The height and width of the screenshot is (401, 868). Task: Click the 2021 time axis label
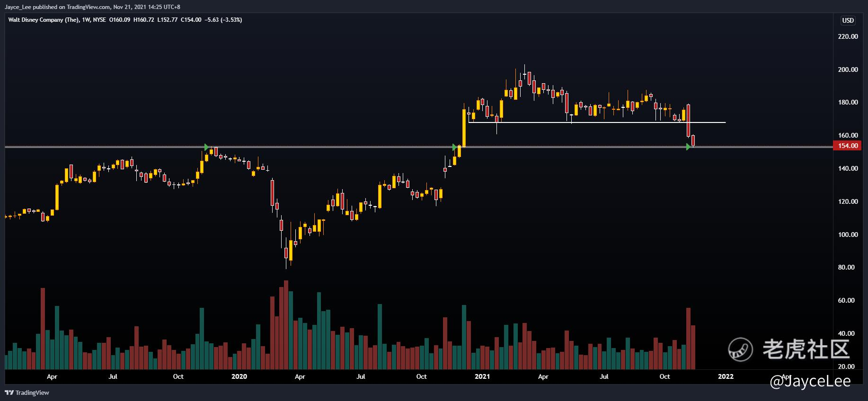click(x=482, y=376)
